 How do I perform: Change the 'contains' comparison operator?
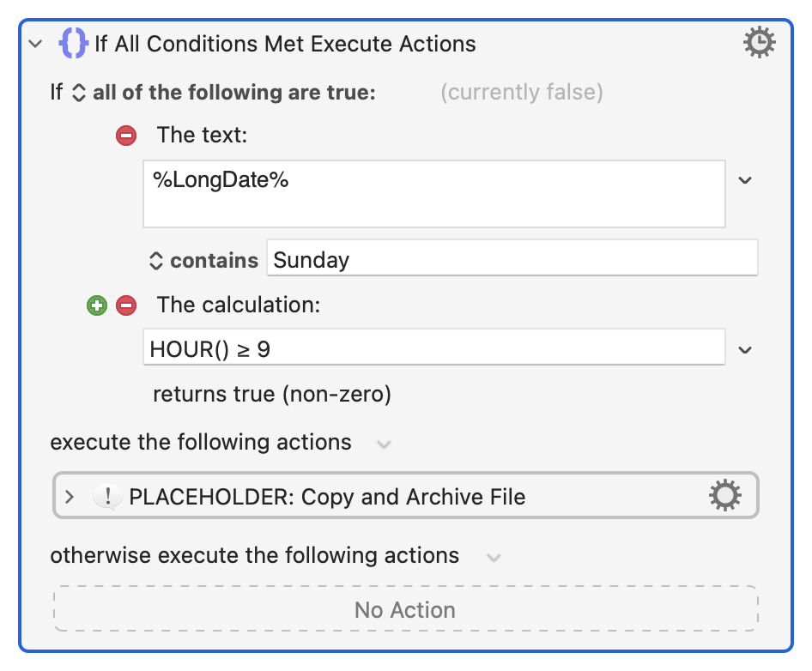[204, 261]
